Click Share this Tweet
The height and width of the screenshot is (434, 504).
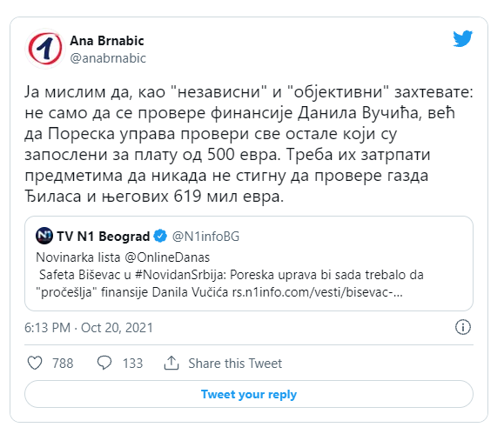pos(235,364)
